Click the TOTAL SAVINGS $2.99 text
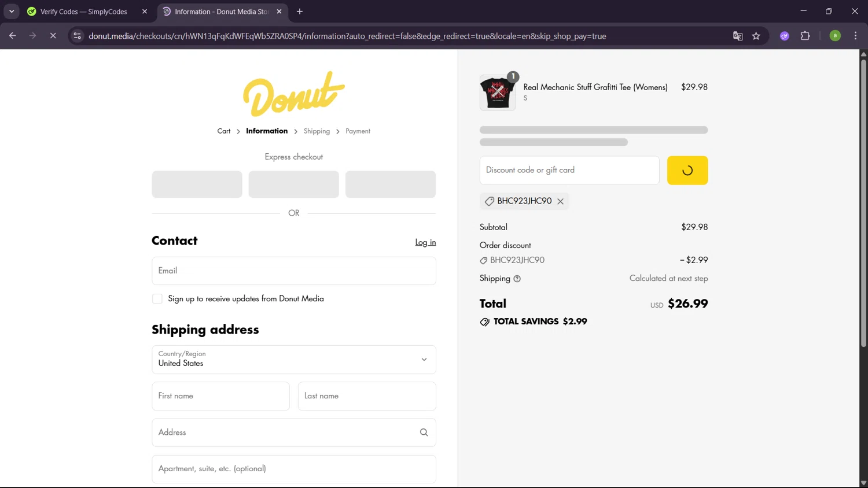868x488 pixels. click(x=540, y=321)
